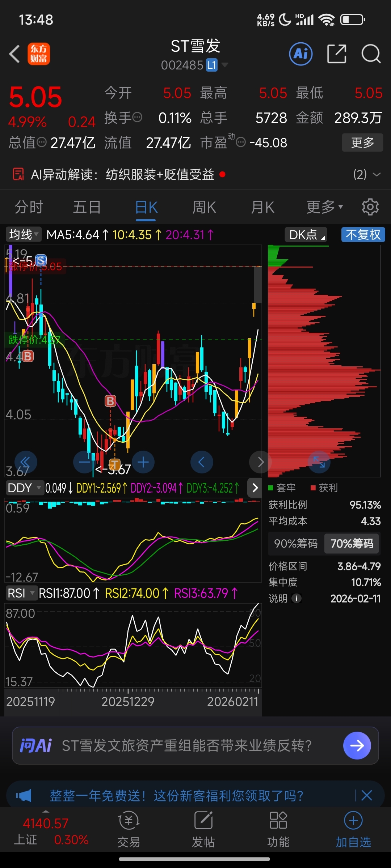Tap the 平均成本 4.33 value

tap(371, 521)
